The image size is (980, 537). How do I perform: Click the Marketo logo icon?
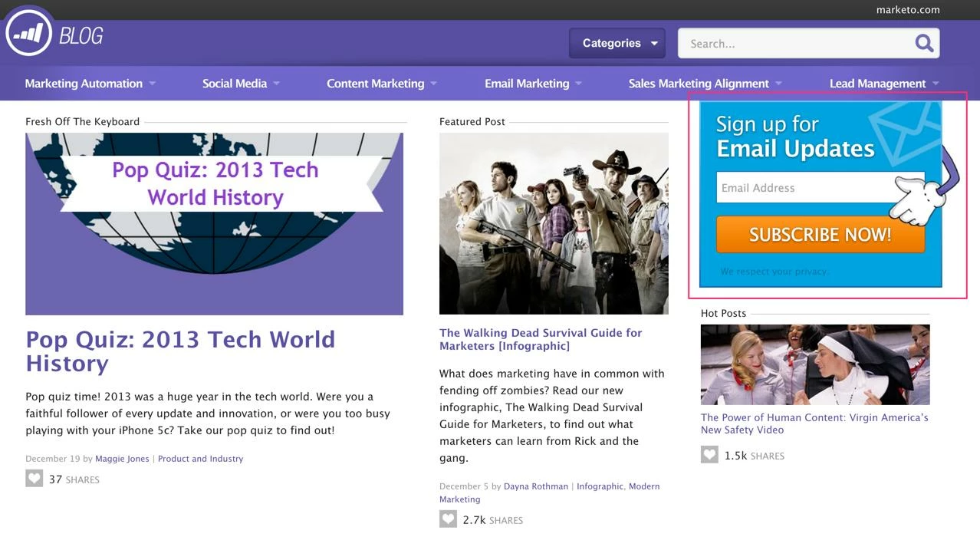[29, 33]
